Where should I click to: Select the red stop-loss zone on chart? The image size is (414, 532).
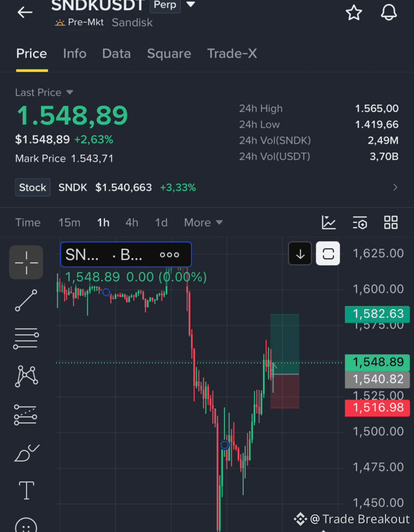[284, 391]
